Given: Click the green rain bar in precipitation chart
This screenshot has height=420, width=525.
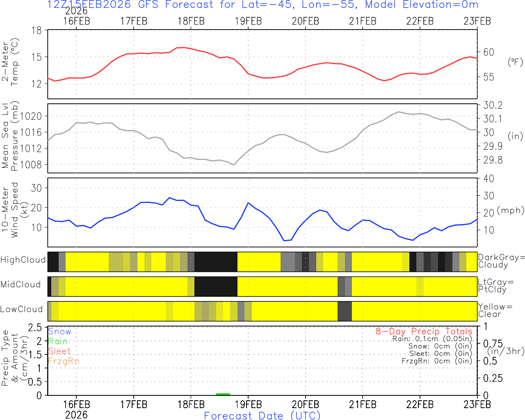Looking at the screenshot, I should (223, 394).
